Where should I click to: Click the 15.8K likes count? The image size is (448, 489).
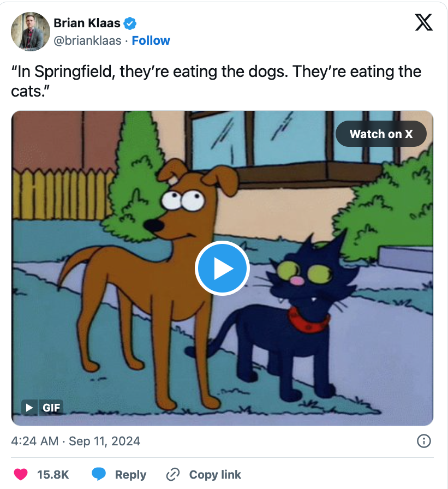tap(53, 474)
